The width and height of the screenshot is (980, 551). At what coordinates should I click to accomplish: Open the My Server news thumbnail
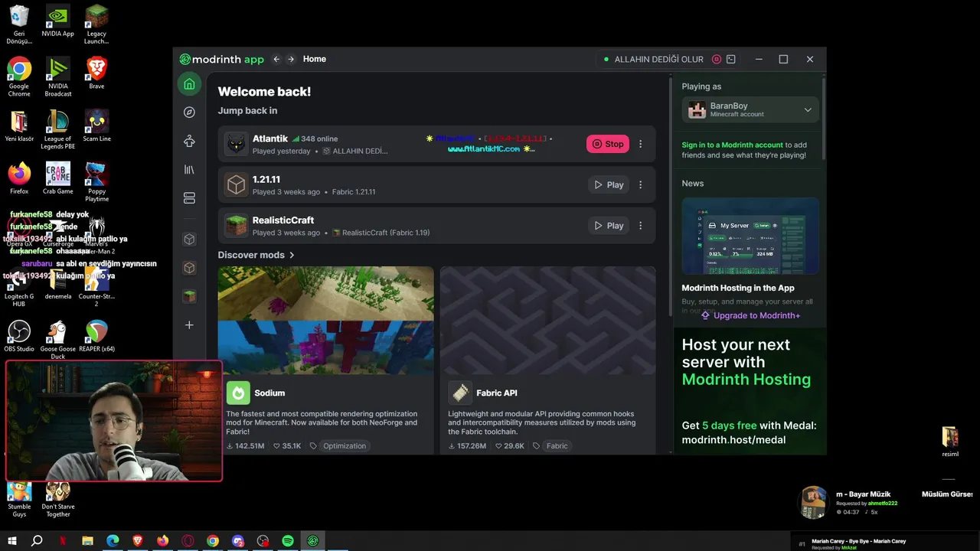point(750,236)
